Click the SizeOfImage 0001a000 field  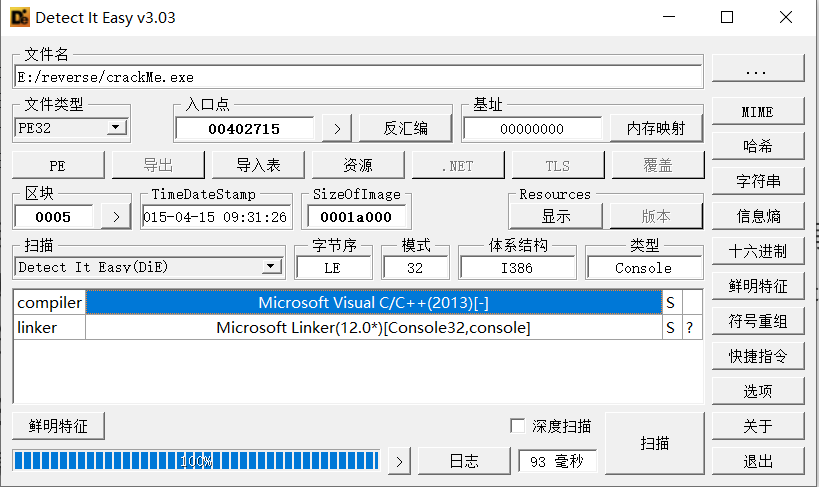(356, 217)
